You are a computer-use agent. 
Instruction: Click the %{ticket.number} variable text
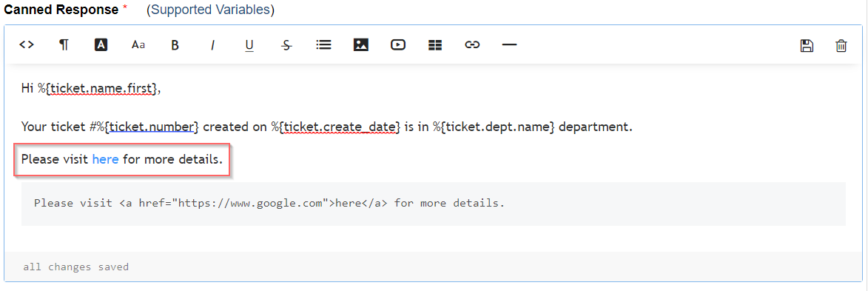click(x=148, y=127)
